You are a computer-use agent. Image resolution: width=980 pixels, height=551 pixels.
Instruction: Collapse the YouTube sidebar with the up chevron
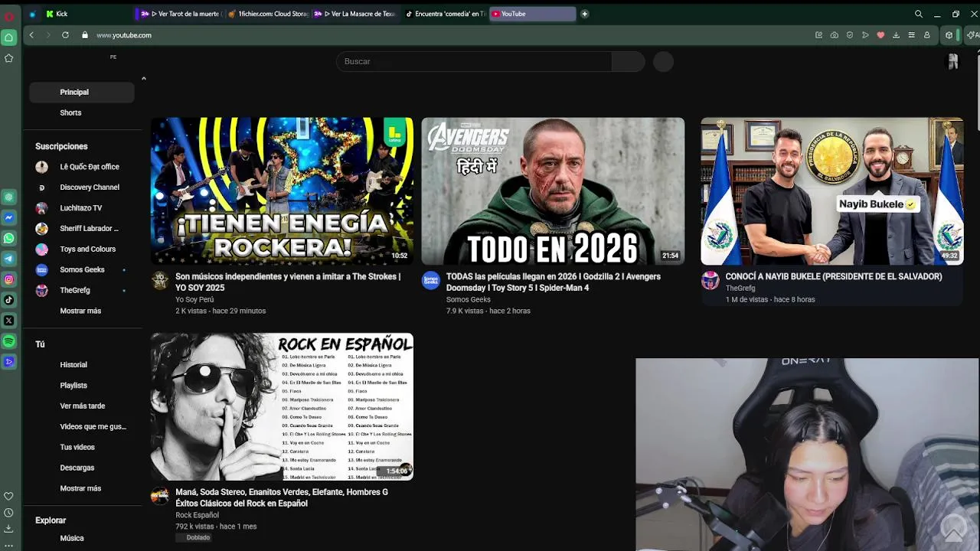tap(143, 78)
